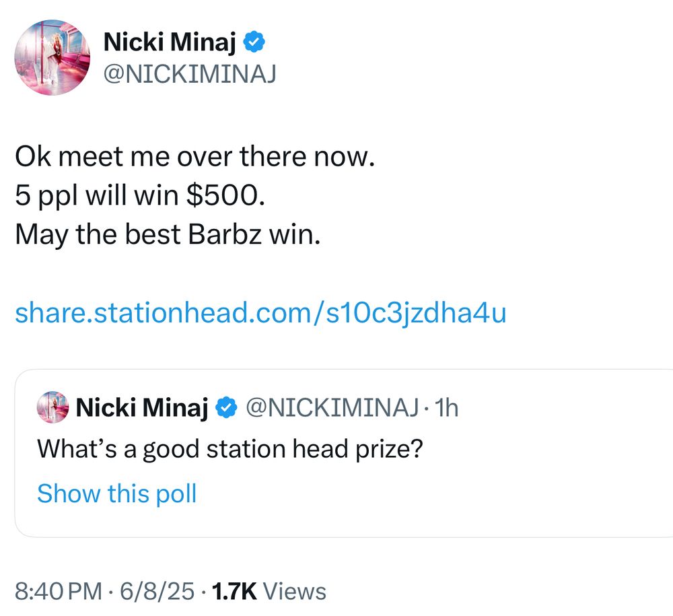Click the 8:40 PM post time

pyautogui.click(x=59, y=591)
